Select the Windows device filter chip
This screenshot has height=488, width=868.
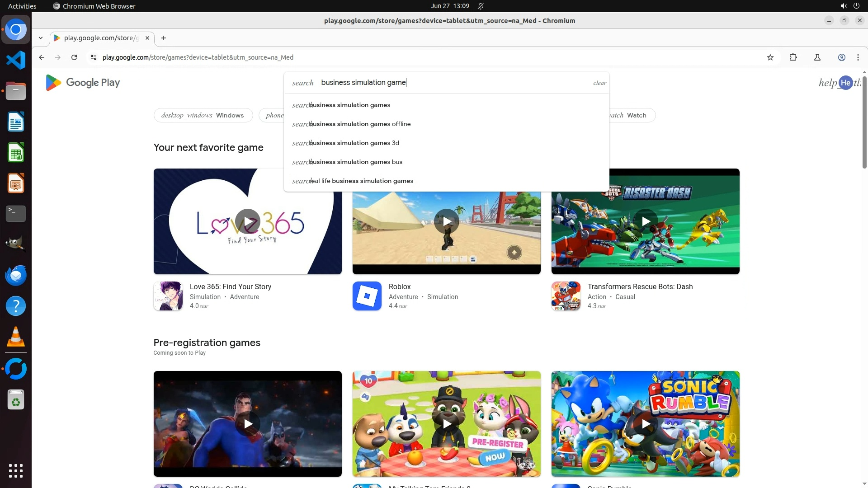pyautogui.click(x=202, y=115)
